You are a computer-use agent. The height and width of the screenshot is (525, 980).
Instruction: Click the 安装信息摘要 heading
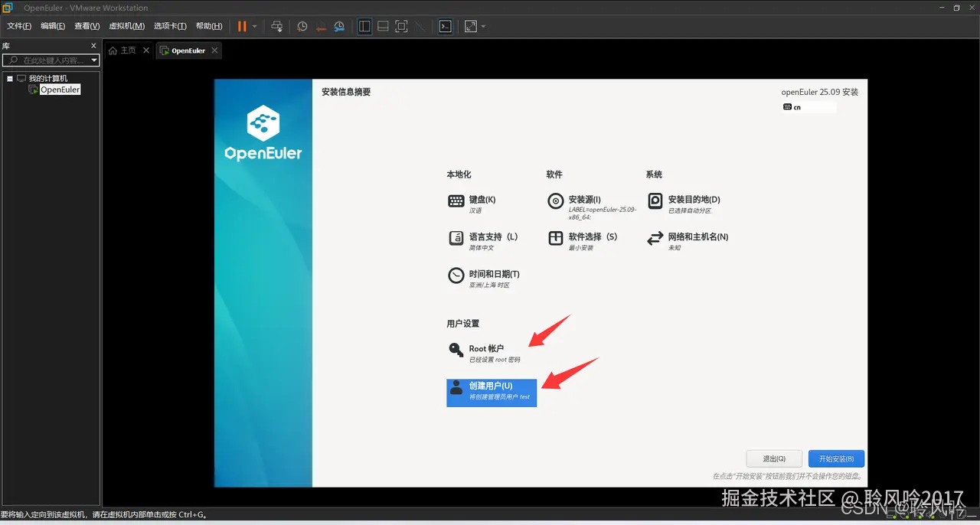click(346, 92)
